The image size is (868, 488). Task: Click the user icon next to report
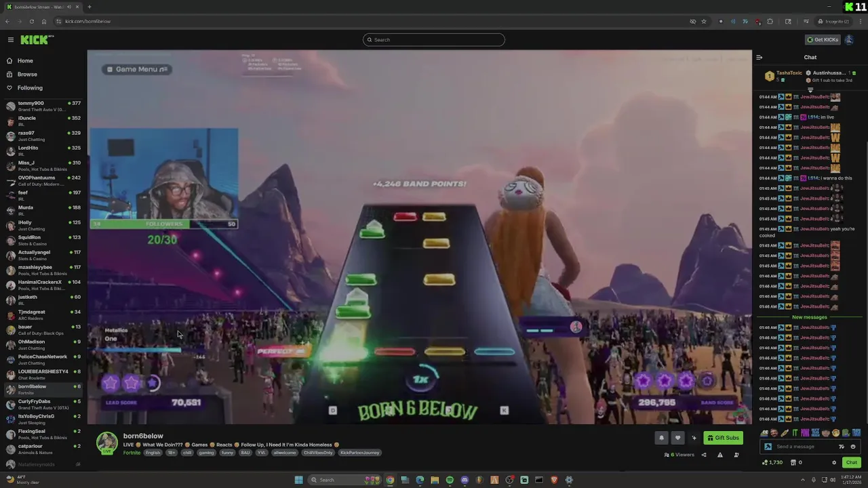736,455
